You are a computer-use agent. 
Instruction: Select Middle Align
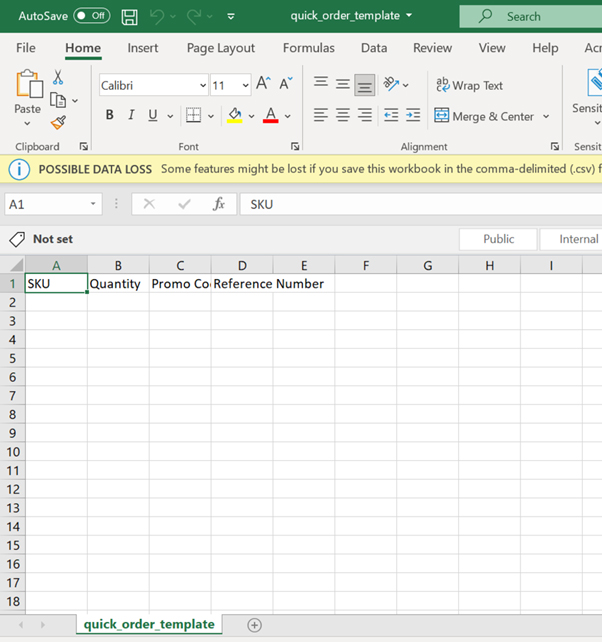pos(343,84)
